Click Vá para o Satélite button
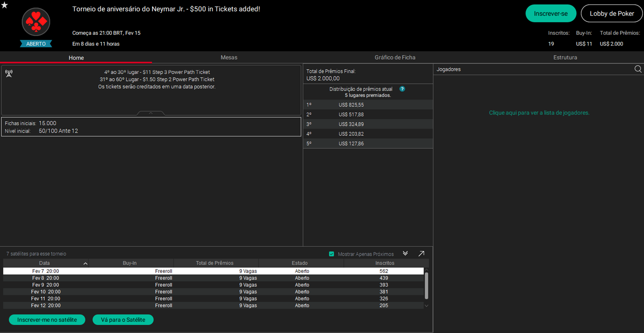The height and width of the screenshot is (333, 644). coord(123,320)
